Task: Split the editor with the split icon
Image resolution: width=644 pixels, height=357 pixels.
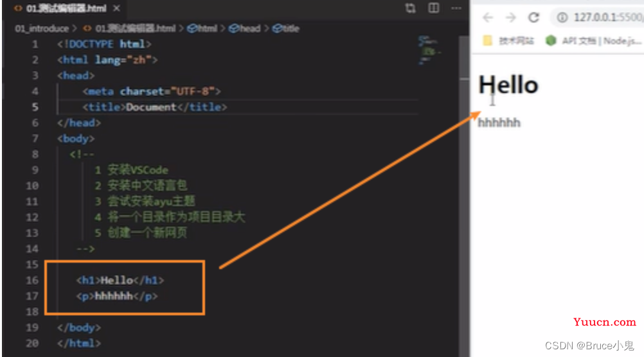Action: (x=434, y=8)
